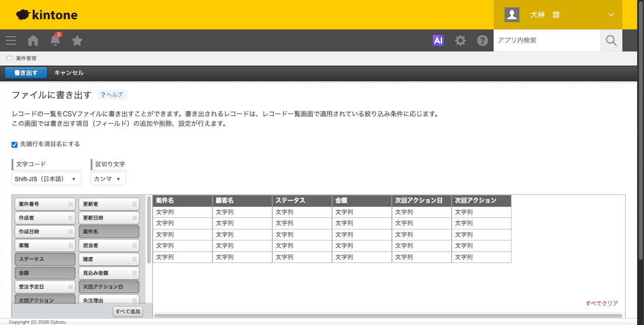Open the help question mark icon
Screen dimensions: 644x325
tap(483, 40)
